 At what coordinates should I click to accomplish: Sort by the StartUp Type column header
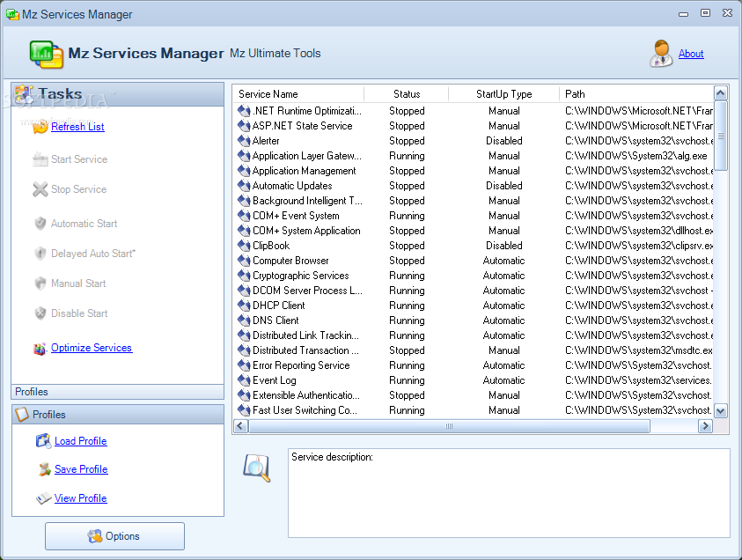click(504, 94)
